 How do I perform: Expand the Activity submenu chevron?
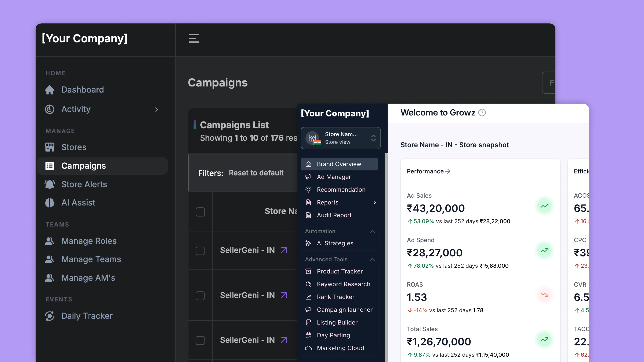(156, 109)
